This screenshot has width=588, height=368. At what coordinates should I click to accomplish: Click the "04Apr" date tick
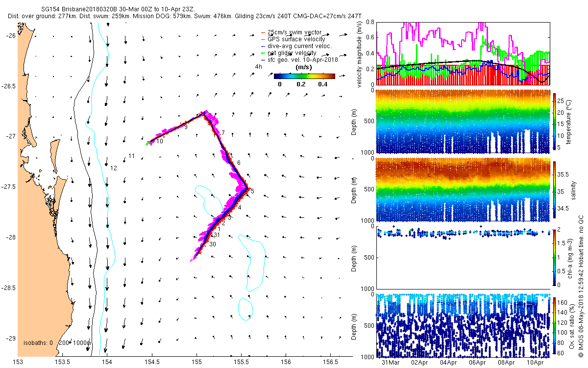tap(448, 363)
